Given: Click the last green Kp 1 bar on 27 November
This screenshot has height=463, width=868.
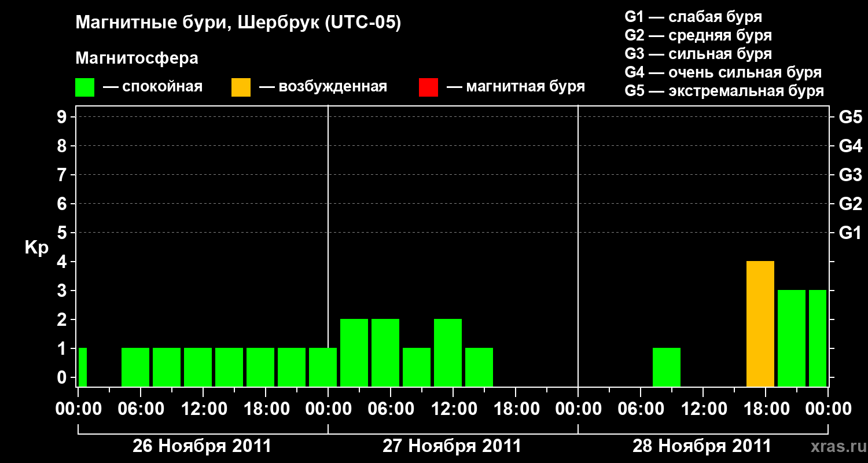Looking at the screenshot, I should (479, 368).
